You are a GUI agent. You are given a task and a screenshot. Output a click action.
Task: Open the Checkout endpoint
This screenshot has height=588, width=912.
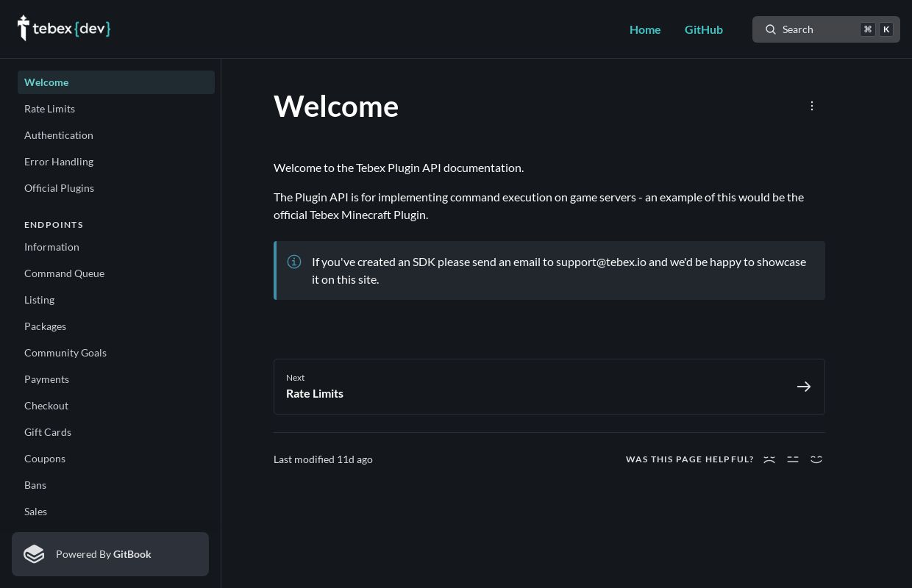pyautogui.click(x=116, y=406)
